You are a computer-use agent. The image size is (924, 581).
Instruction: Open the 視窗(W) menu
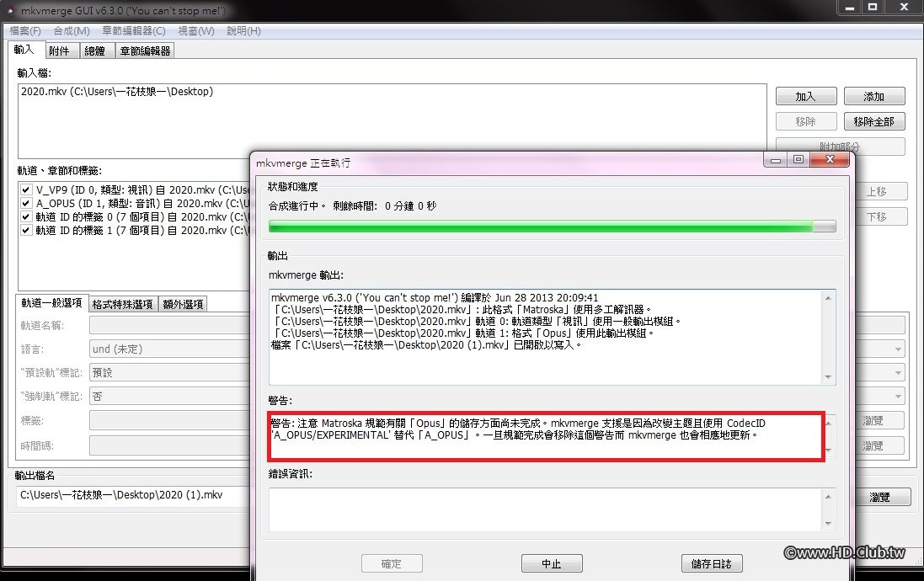click(196, 30)
